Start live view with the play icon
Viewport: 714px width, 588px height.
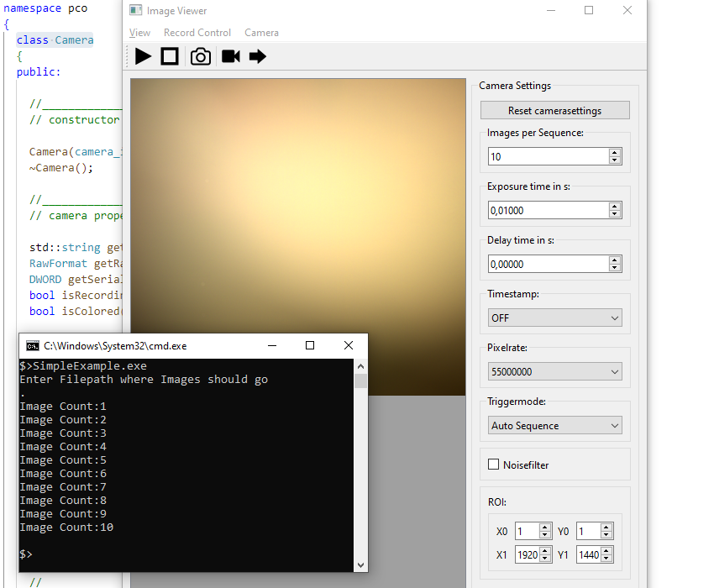click(x=143, y=56)
